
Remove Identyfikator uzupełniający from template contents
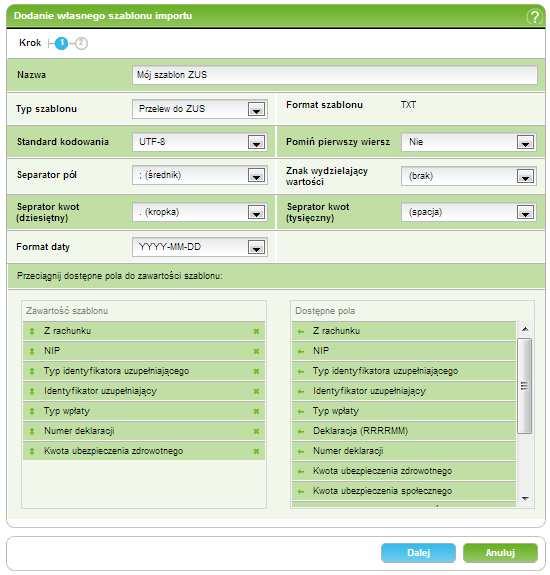[x=256, y=391]
